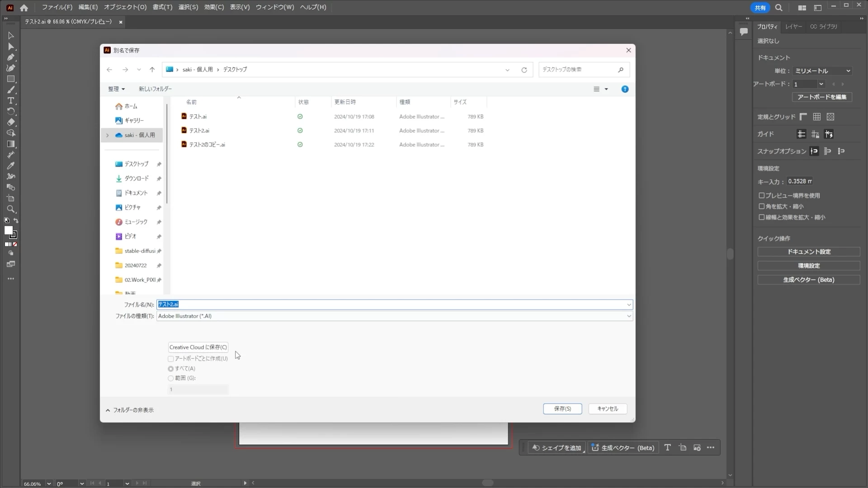The image size is (868, 488).
Task: Toggle smart guides icon
Action: click(829, 134)
